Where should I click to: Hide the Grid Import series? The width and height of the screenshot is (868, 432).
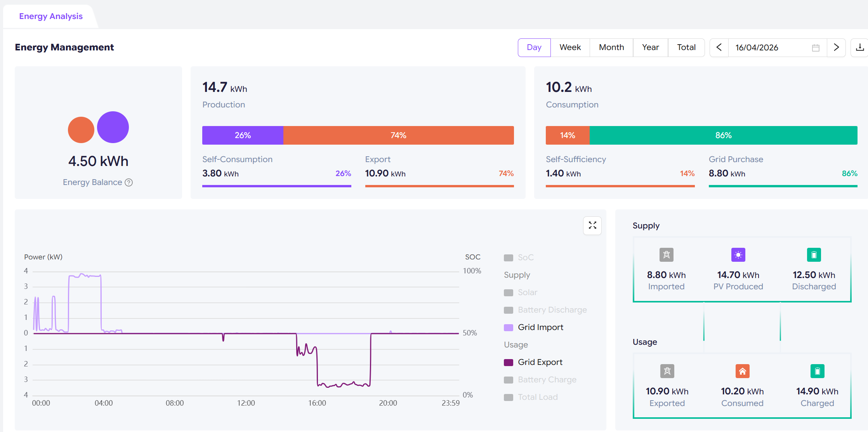tap(533, 327)
